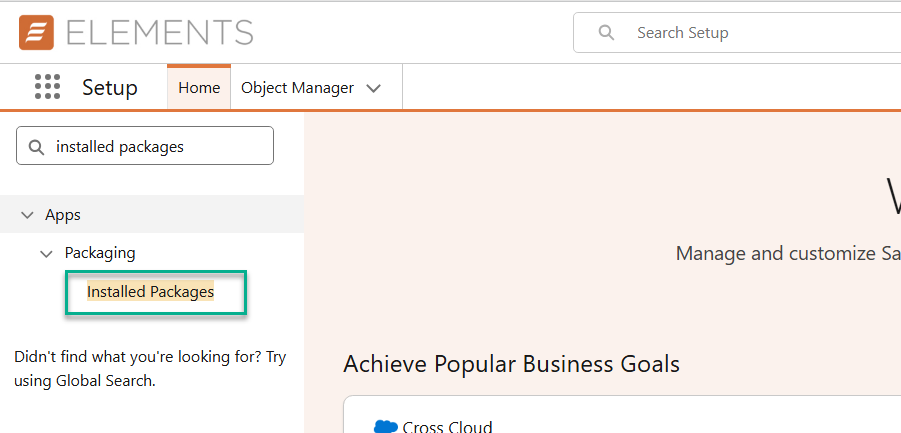This screenshot has height=433, width=901.
Task: Collapse the Packaging subsection chevron
Action: coord(46,253)
